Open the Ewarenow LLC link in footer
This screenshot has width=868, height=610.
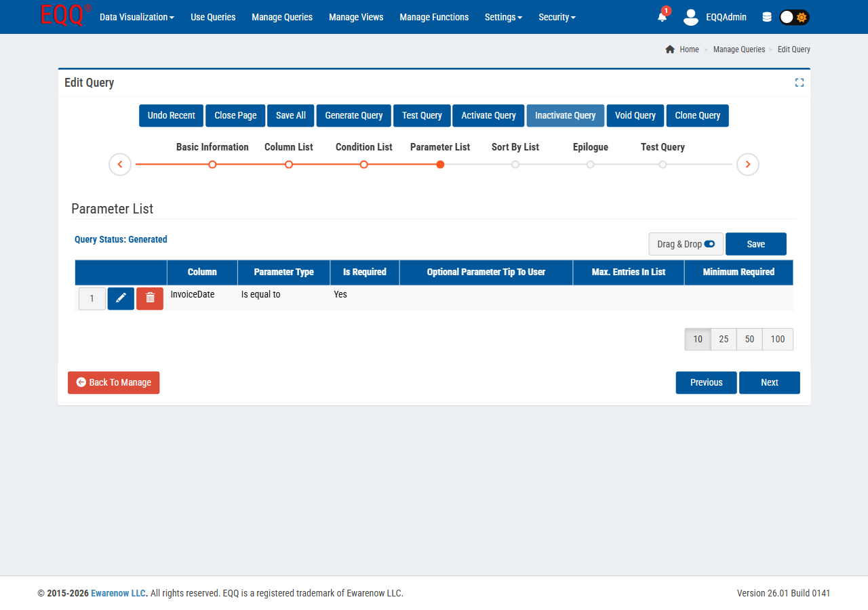pyautogui.click(x=118, y=592)
